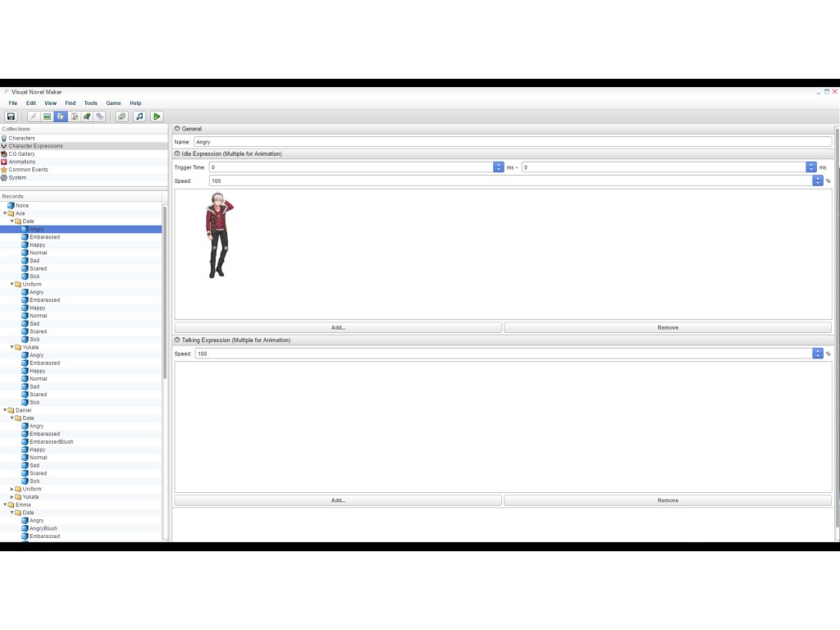Click the CG Gallery collection icon
Image resolution: width=840 pixels, height=630 pixels.
point(4,153)
